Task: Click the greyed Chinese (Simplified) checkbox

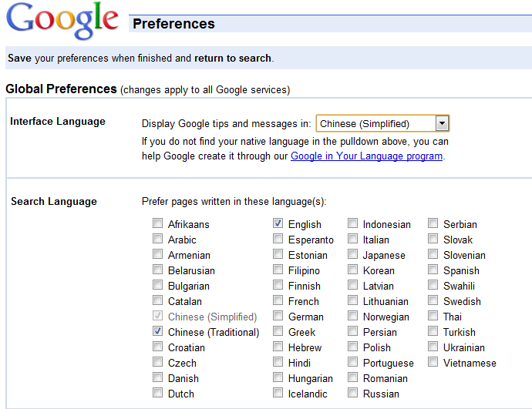Action: pyautogui.click(x=157, y=316)
